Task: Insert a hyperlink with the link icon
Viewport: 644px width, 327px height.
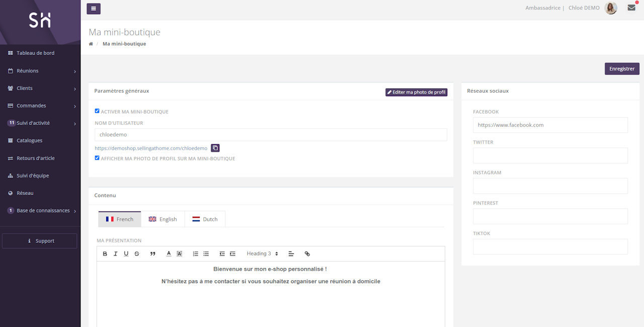Action: (x=307, y=254)
